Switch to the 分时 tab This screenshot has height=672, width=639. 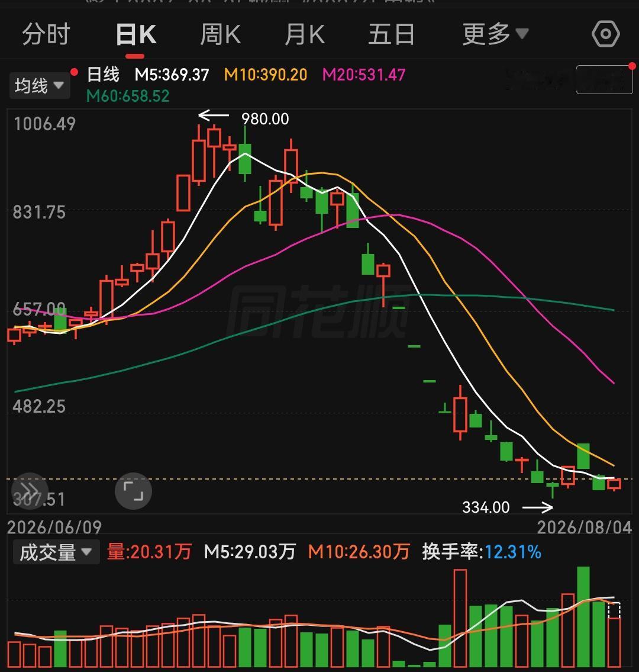pos(46,34)
